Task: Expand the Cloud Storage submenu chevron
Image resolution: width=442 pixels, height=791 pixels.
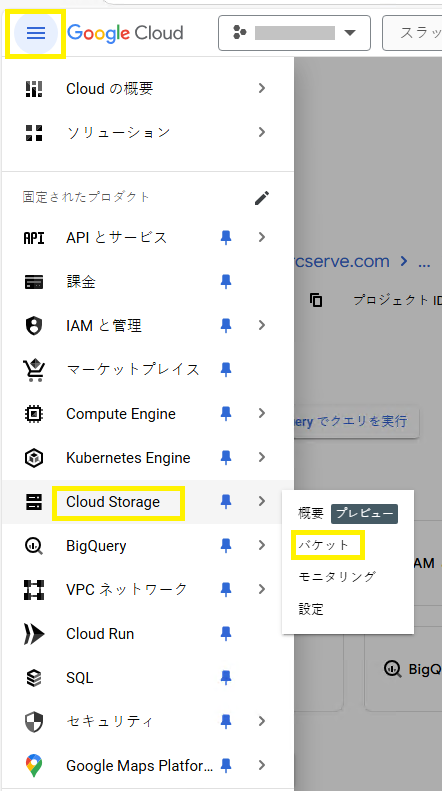Action: 261,501
